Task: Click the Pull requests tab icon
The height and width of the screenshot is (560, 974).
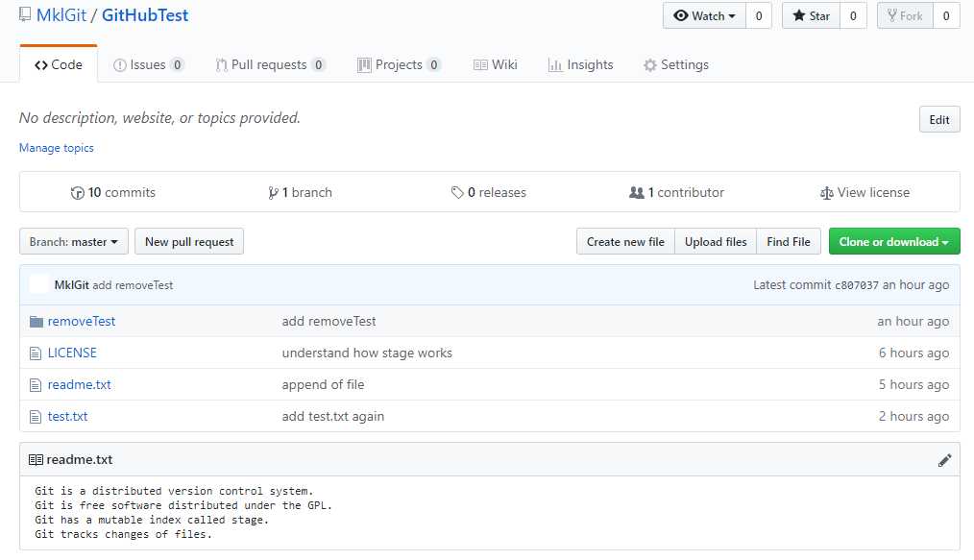Action: pos(221,65)
